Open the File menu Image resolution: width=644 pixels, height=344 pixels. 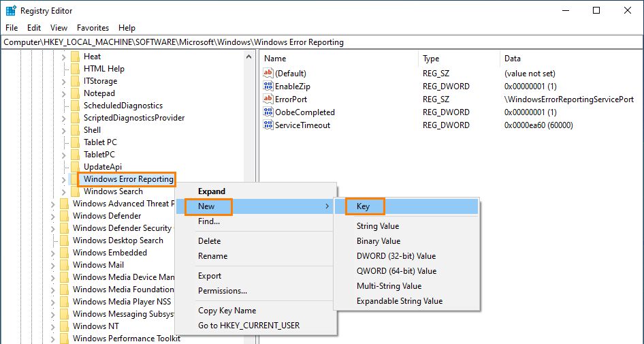[x=12, y=28]
